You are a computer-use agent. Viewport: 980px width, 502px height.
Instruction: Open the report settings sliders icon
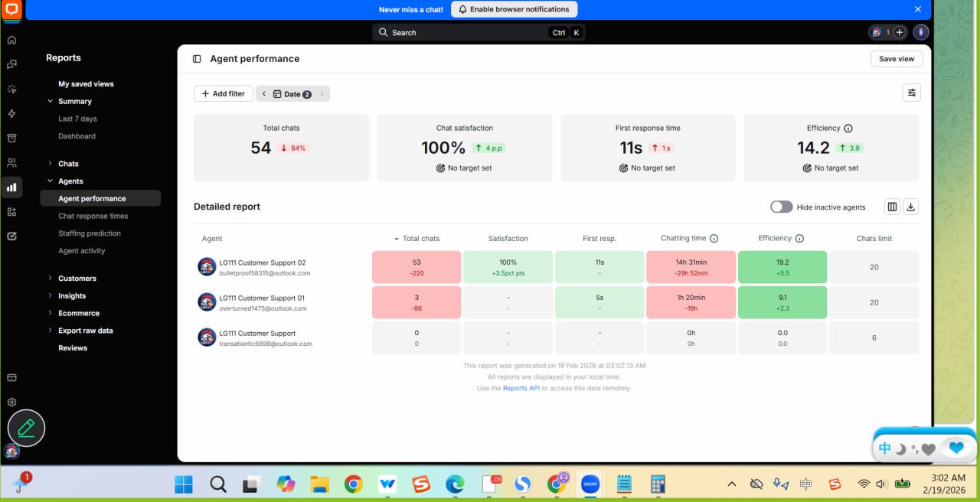point(911,93)
